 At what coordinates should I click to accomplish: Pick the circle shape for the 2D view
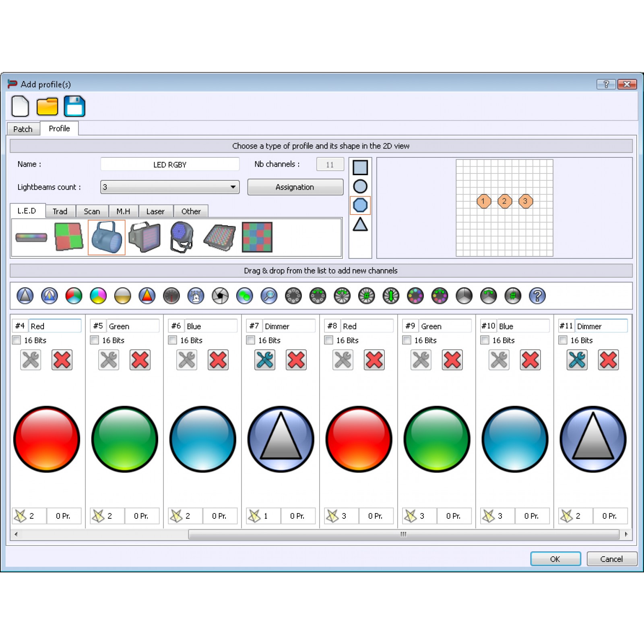click(360, 186)
